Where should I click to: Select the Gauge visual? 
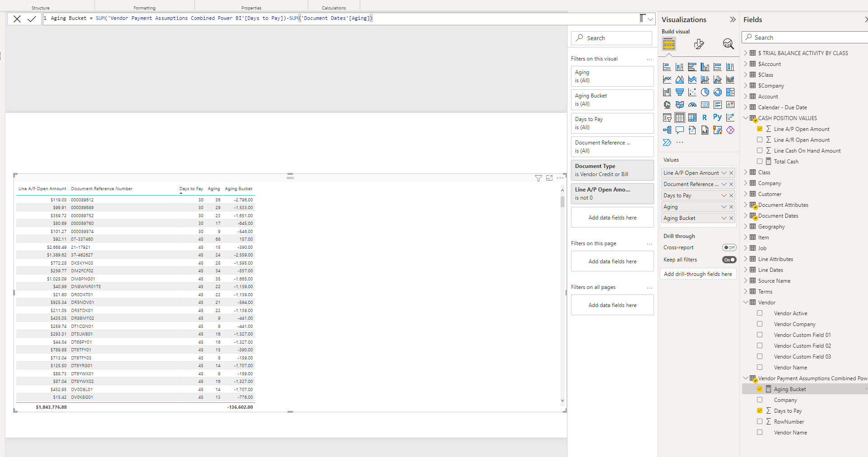(692, 105)
